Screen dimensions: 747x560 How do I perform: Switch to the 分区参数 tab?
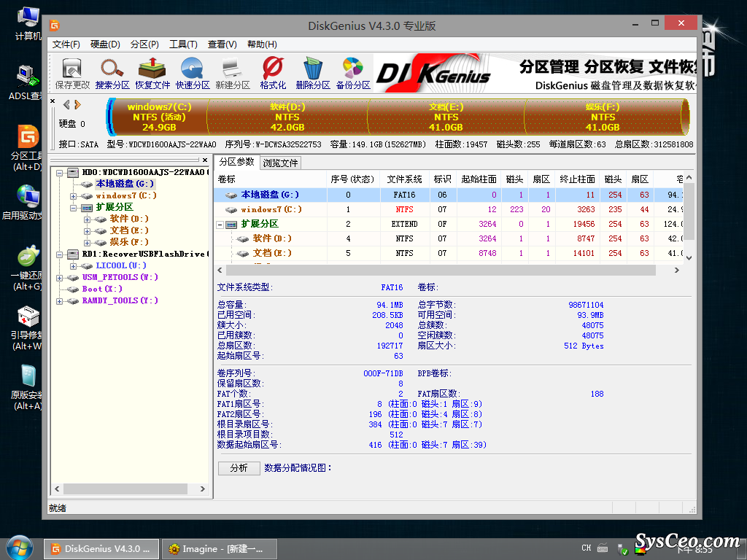click(x=237, y=162)
